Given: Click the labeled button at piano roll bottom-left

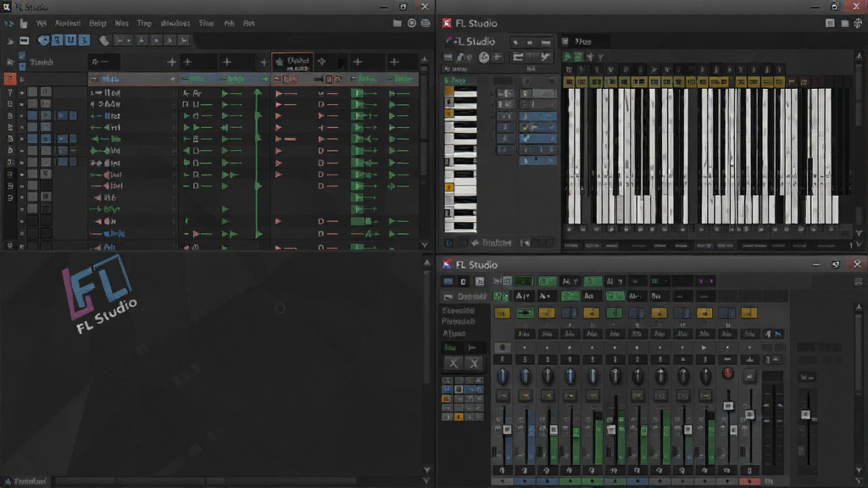Looking at the screenshot, I should pos(492,243).
